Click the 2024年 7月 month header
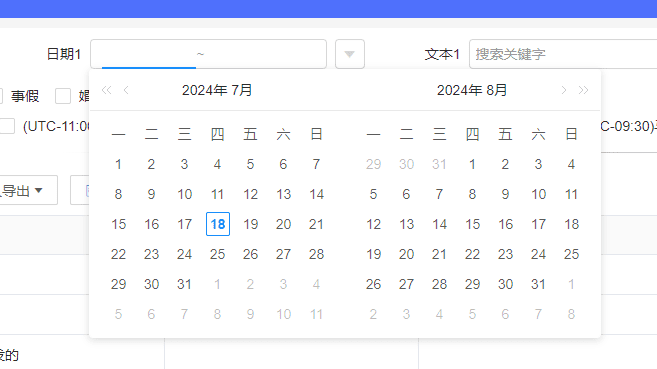Image resolution: width=657 pixels, height=369 pixels. tap(217, 90)
